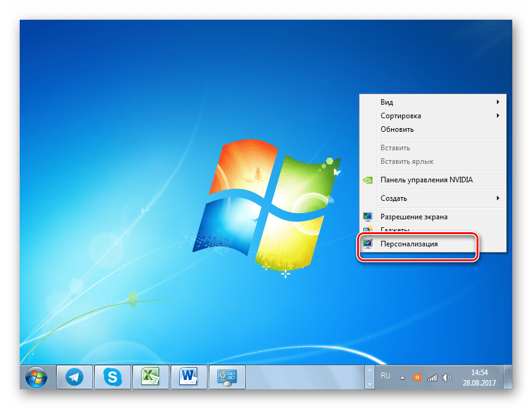
Task: Open the Control Panel taskbar button
Action: coord(226,376)
